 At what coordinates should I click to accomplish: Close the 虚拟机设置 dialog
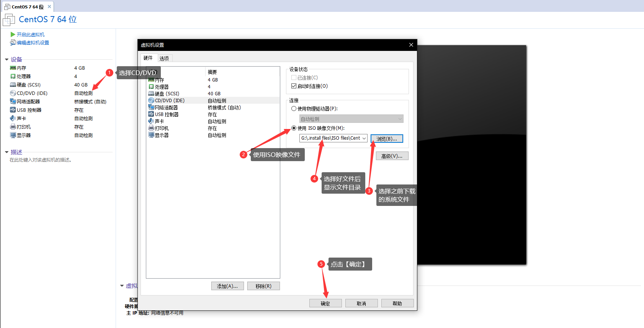(411, 45)
